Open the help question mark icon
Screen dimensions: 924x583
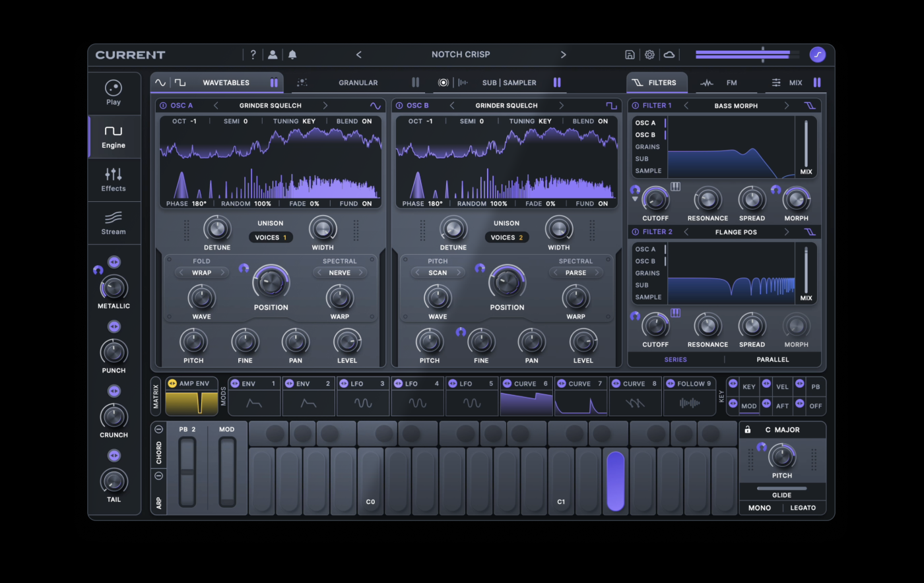[253, 55]
